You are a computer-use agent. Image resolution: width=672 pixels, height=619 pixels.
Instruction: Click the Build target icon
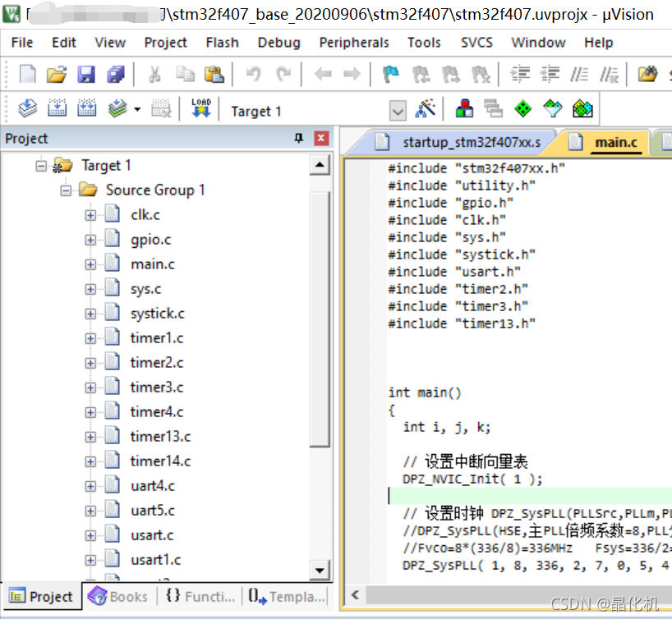[x=57, y=108]
